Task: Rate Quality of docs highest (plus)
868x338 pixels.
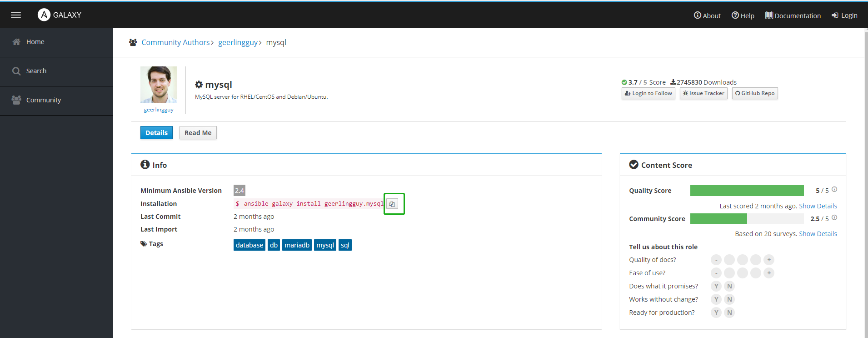Action: point(769,260)
